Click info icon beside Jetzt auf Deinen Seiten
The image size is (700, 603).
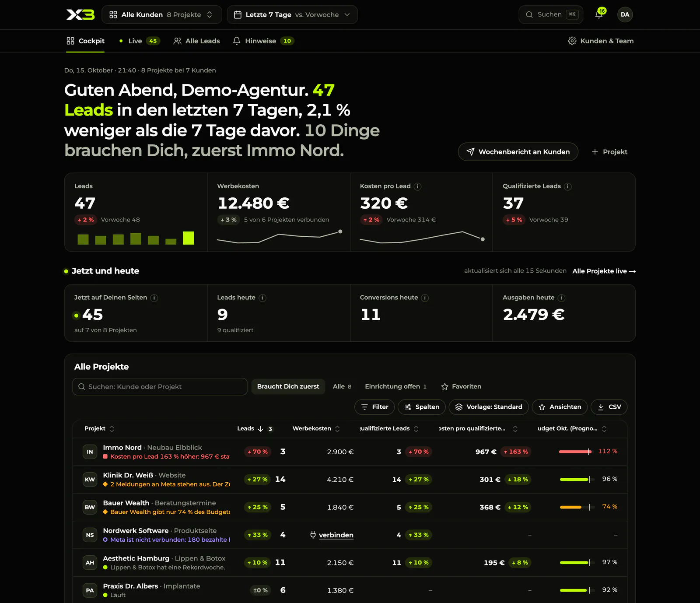[154, 298]
